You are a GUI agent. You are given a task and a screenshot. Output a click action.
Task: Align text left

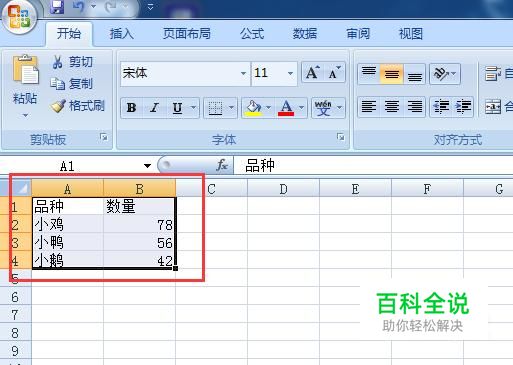coord(369,107)
